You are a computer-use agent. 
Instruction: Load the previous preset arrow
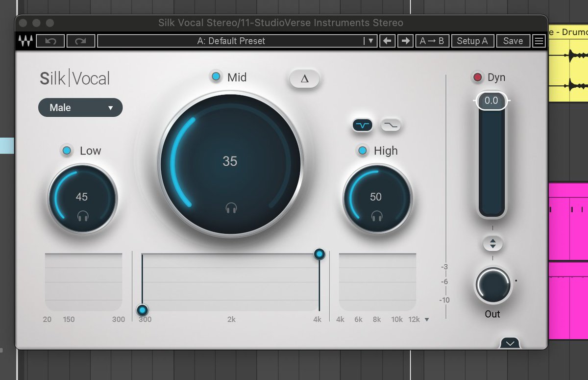coord(387,41)
